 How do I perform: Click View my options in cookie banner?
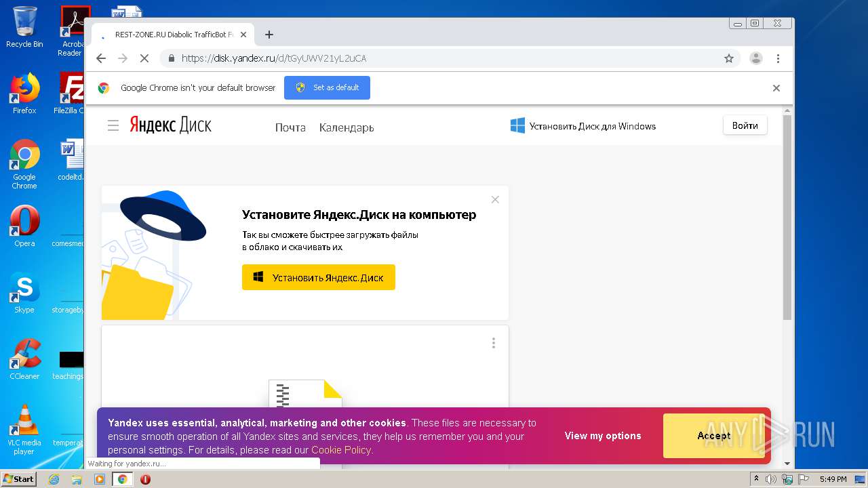pyautogui.click(x=603, y=436)
